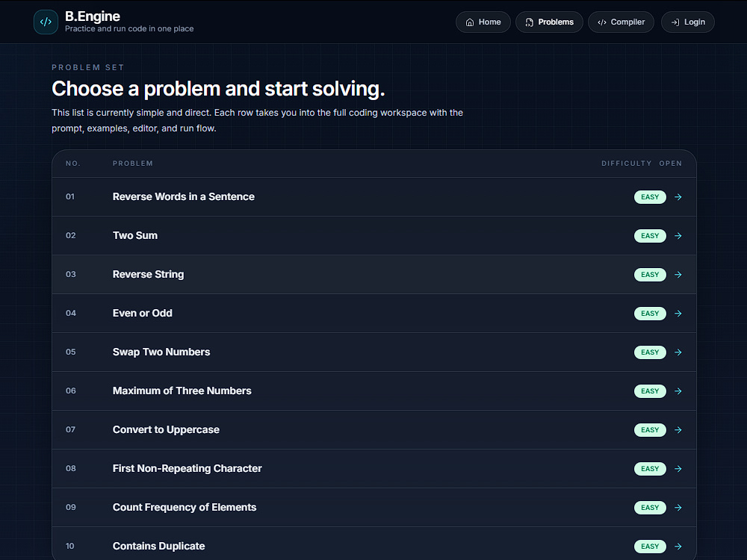
Task: Open First Non-Repeating Character problem
Action: [x=187, y=468]
